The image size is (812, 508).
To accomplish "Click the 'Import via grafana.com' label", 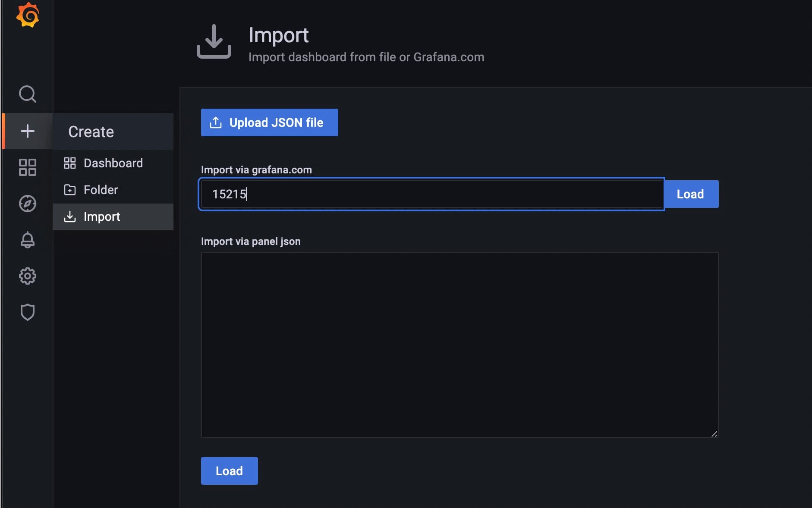I will pyautogui.click(x=256, y=170).
